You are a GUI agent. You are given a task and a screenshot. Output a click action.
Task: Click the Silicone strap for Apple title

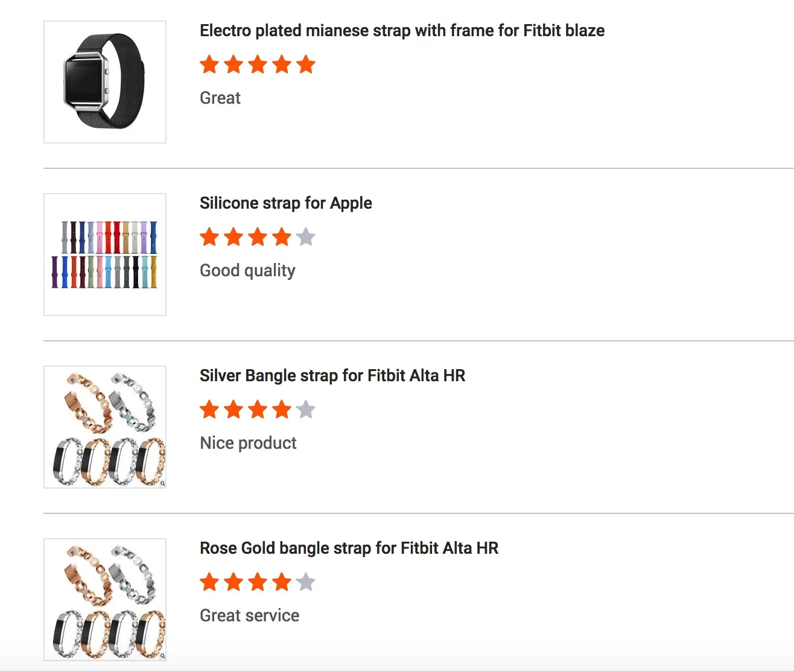pos(285,203)
